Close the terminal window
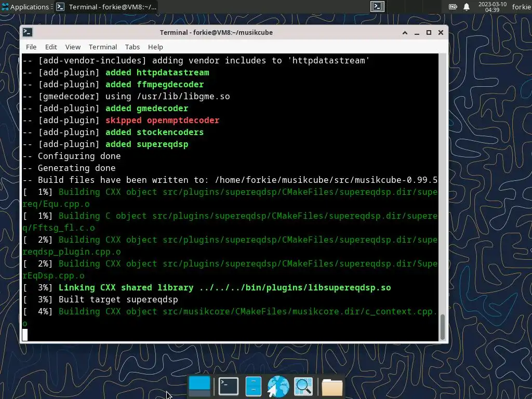 (441, 33)
